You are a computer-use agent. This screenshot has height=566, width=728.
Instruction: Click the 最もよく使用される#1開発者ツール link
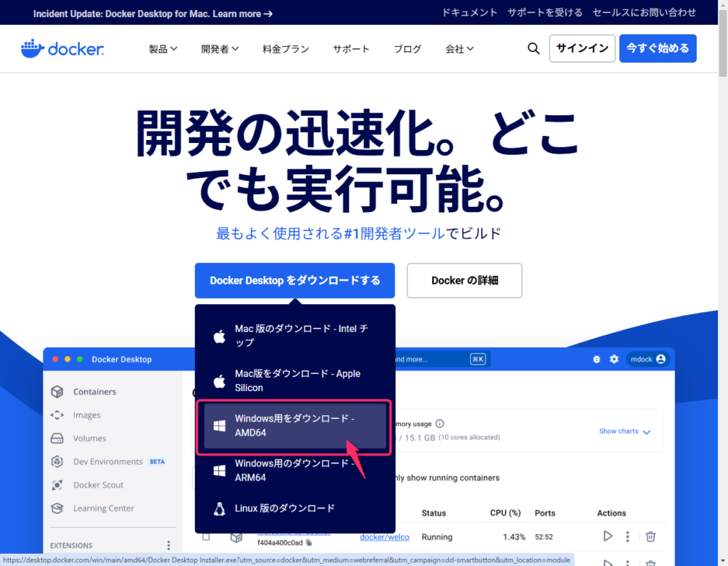pos(330,233)
